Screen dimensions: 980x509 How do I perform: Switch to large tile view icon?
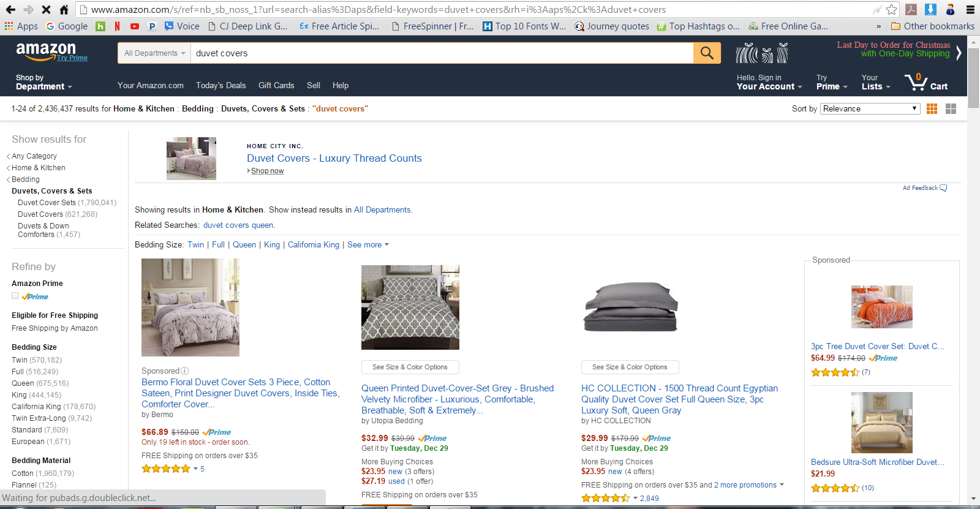pyautogui.click(x=951, y=108)
